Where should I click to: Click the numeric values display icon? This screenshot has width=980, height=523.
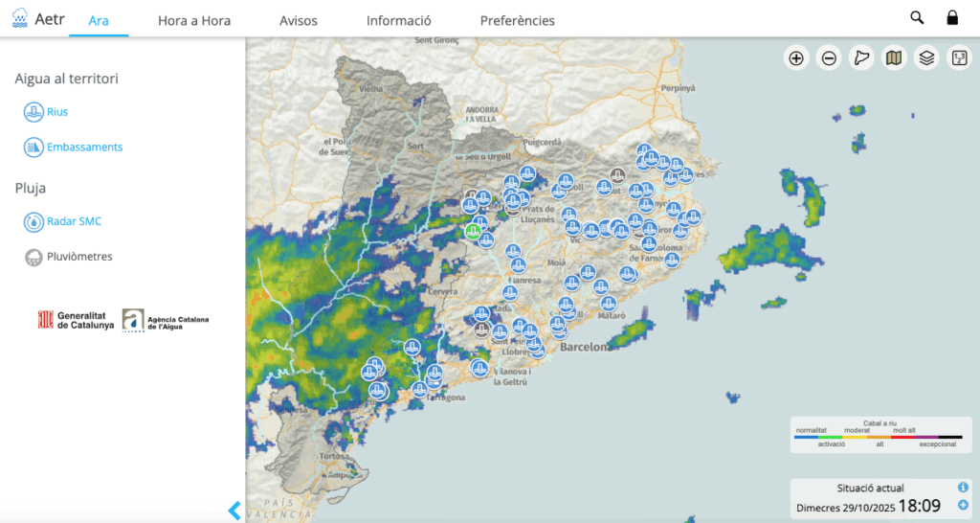tap(958, 58)
